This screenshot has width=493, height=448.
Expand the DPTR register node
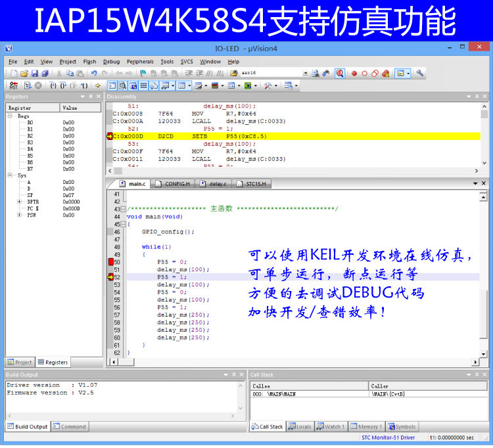click(x=19, y=202)
